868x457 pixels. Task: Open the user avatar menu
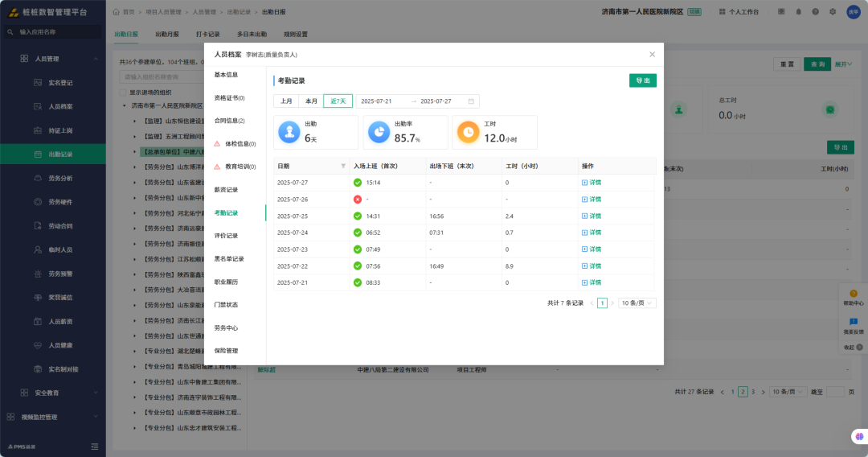(854, 11)
